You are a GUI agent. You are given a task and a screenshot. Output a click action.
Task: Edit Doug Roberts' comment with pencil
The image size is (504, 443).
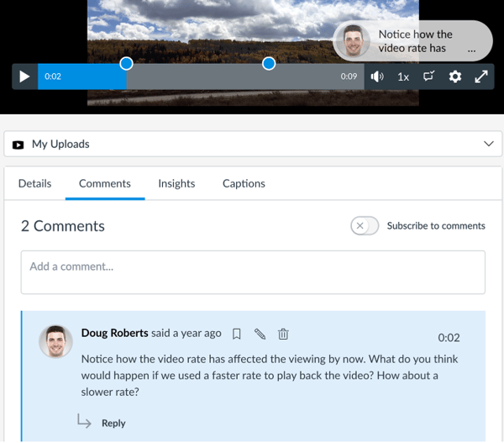[260, 334]
